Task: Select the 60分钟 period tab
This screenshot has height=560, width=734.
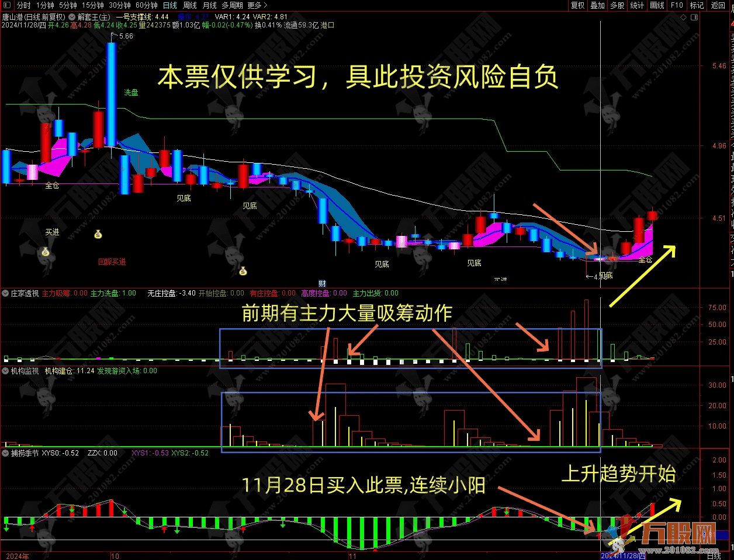Action: (147, 5)
